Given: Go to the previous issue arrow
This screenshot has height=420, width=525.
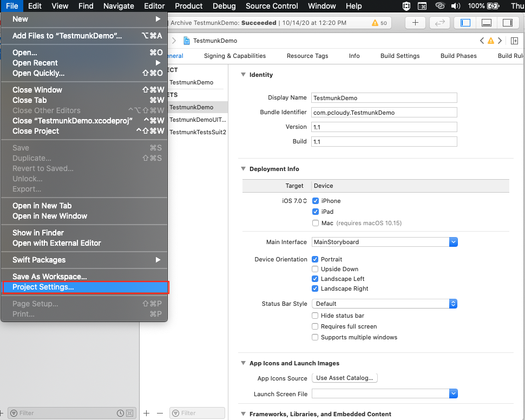Looking at the screenshot, I should pos(482,41).
